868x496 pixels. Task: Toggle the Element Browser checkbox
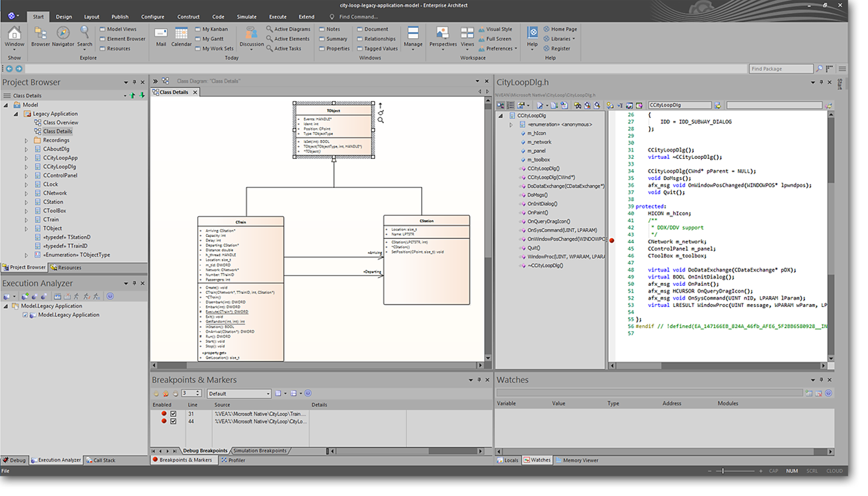coord(102,39)
